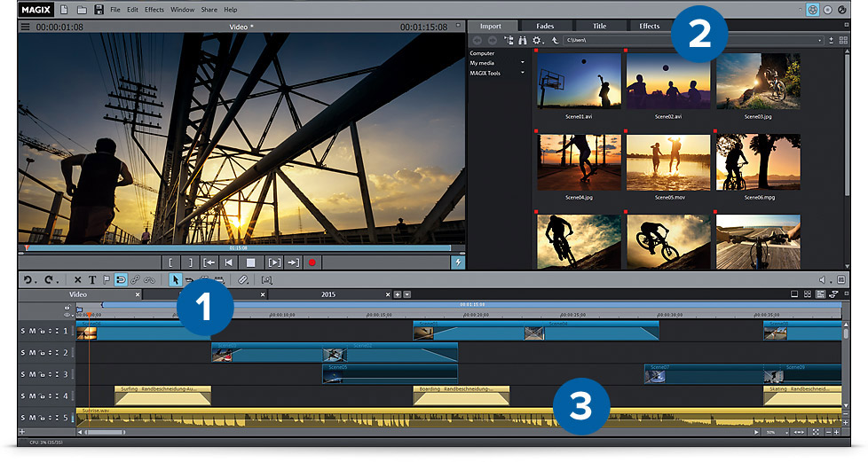Toggle mouse mode for single objects
This screenshot has height=462, width=868.
[x=176, y=280]
